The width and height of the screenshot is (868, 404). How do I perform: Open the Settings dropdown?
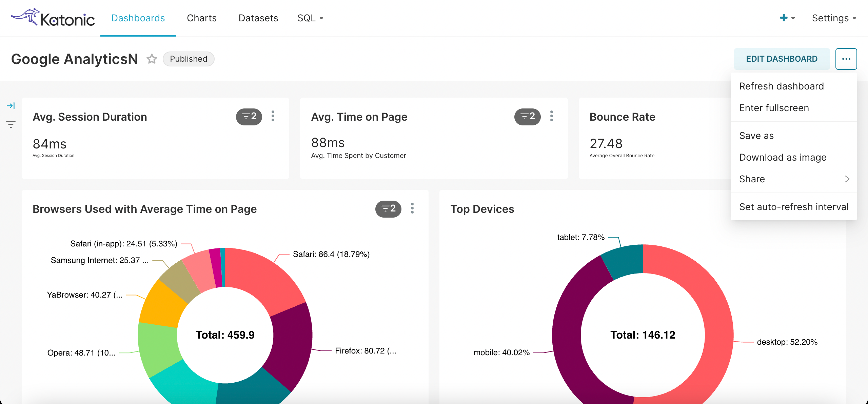click(834, 18)
